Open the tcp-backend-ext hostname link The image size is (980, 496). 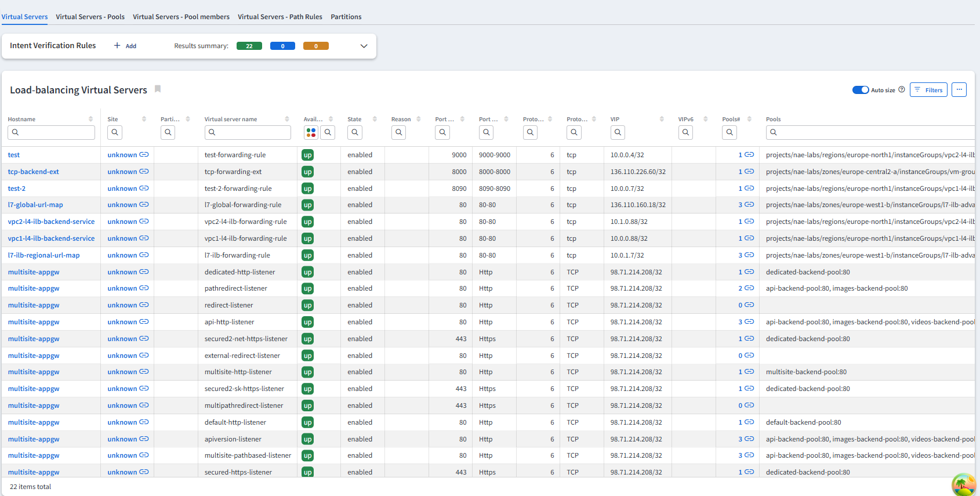coord(33,172)
